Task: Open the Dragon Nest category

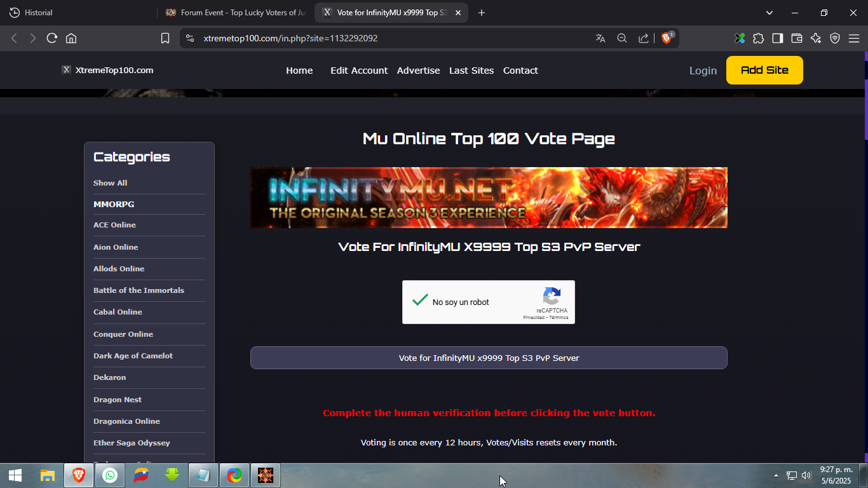Action: (x=118, y=400)
